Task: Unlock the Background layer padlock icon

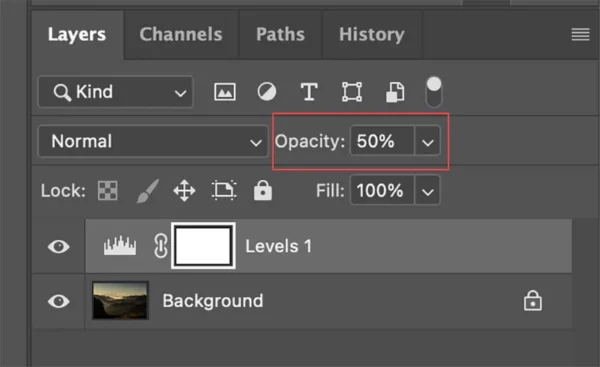Action: coord(533,301)
